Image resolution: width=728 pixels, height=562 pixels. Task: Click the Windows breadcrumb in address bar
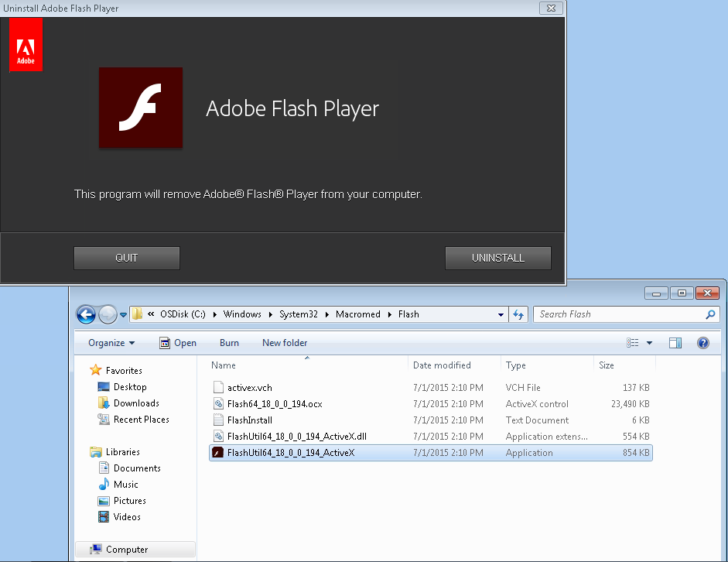coord(242,314)
